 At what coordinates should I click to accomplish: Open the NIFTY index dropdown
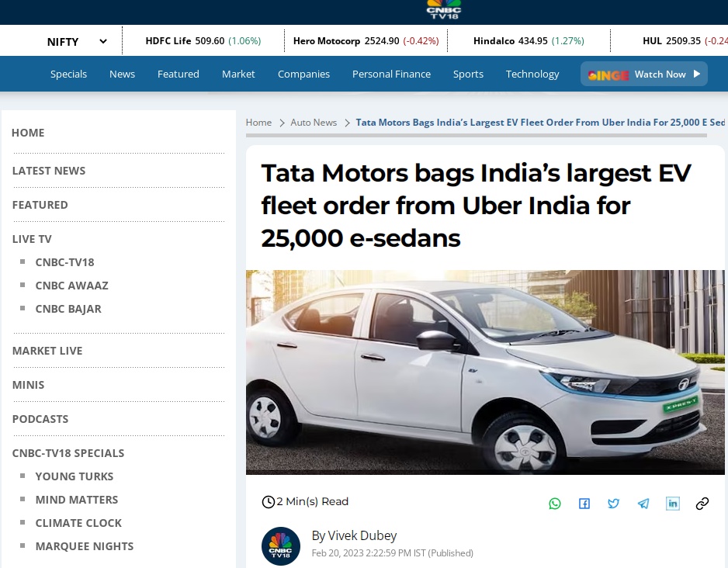click(x=77, y=42)
